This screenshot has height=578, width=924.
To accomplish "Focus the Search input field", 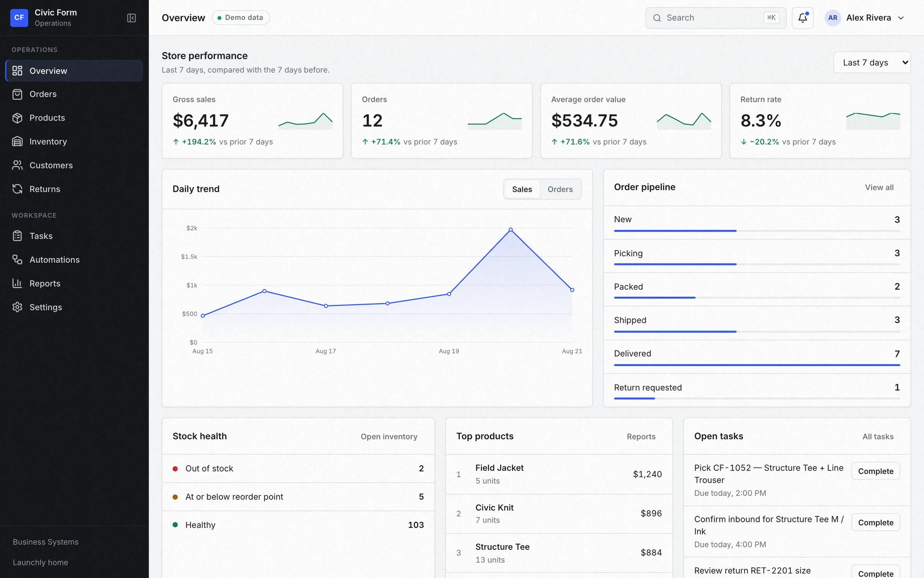I will tap(716, 18).
